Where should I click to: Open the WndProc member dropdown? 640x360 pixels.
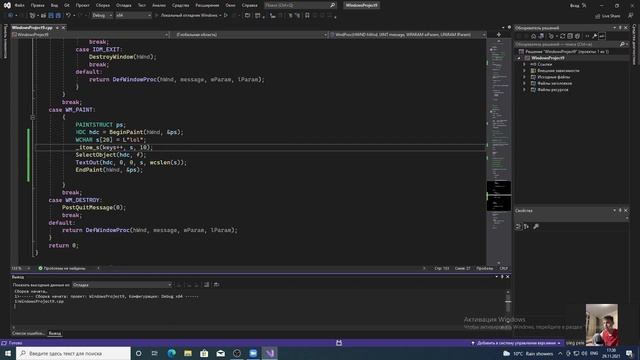click(408, 35)
